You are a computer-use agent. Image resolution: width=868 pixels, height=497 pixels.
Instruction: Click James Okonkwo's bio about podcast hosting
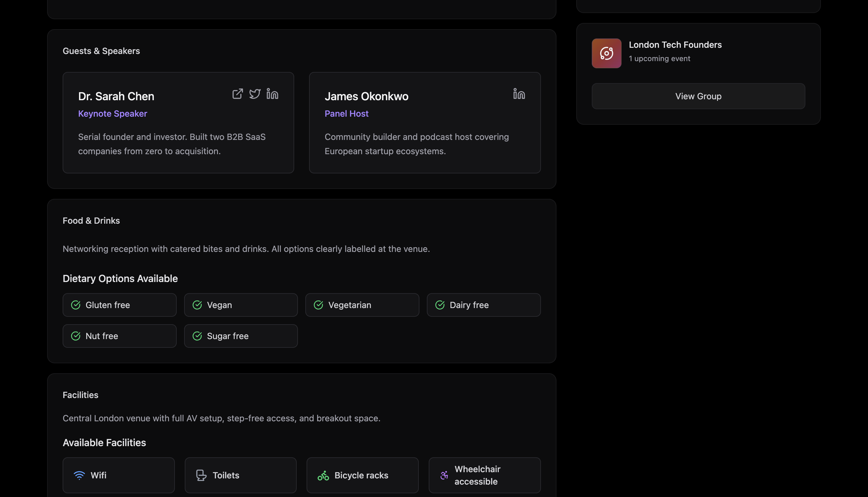tap(417, 144)
